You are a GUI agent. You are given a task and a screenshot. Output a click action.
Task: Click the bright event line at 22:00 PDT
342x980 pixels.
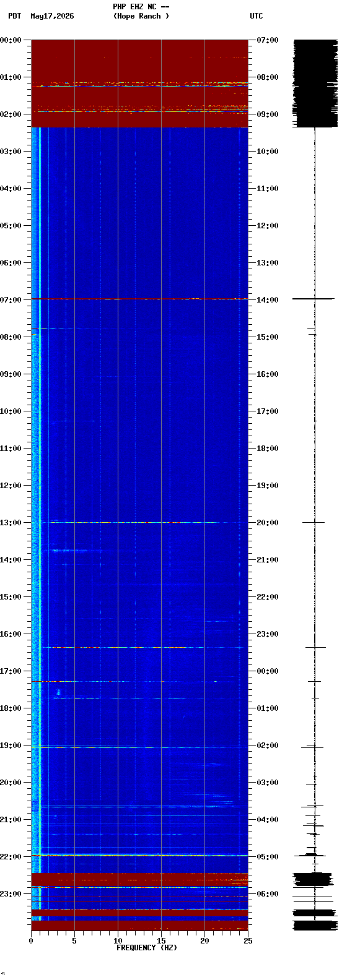pos(139,855)
